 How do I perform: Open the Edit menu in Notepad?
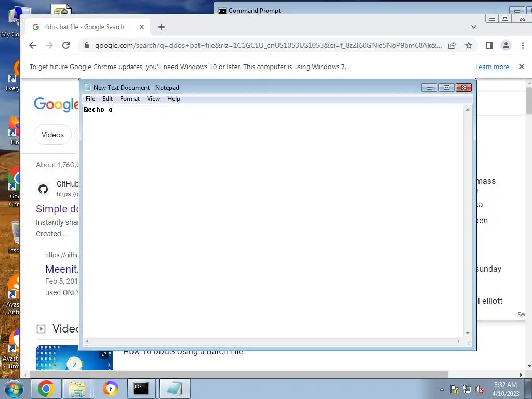(x=107, y=99)
